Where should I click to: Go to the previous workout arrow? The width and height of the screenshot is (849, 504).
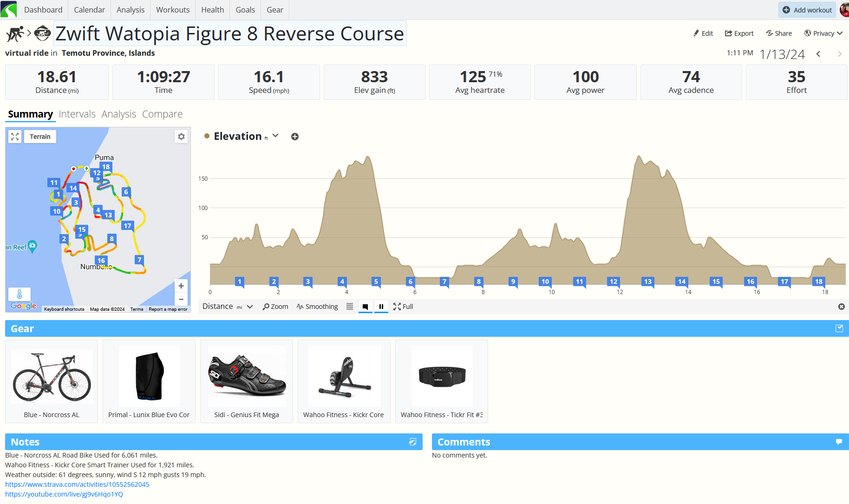click(x=818, y=54)
